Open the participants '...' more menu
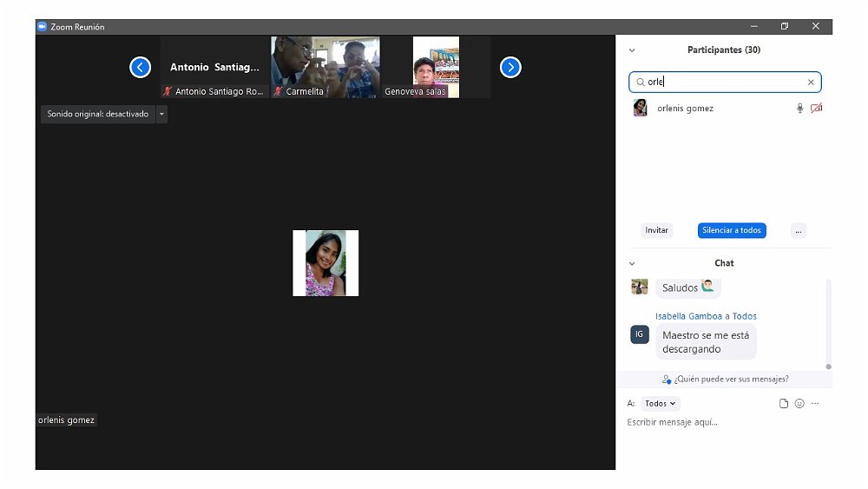Image resolution: width=868 pixels, height=489 pixels. 799,230
